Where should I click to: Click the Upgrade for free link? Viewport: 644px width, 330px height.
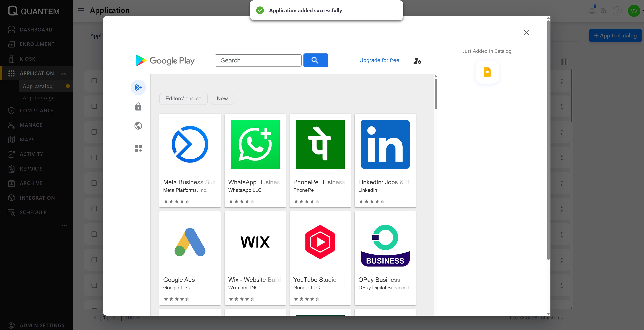(x=379, y=60)
